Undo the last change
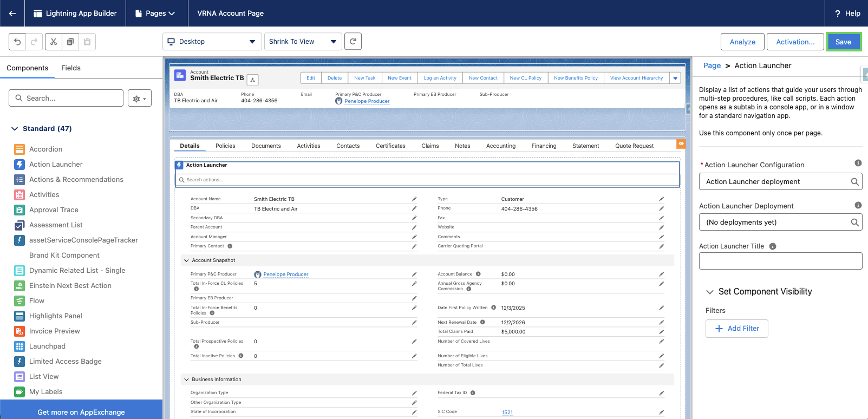This screenshot has width=868, height=419. tap(18, 42)
